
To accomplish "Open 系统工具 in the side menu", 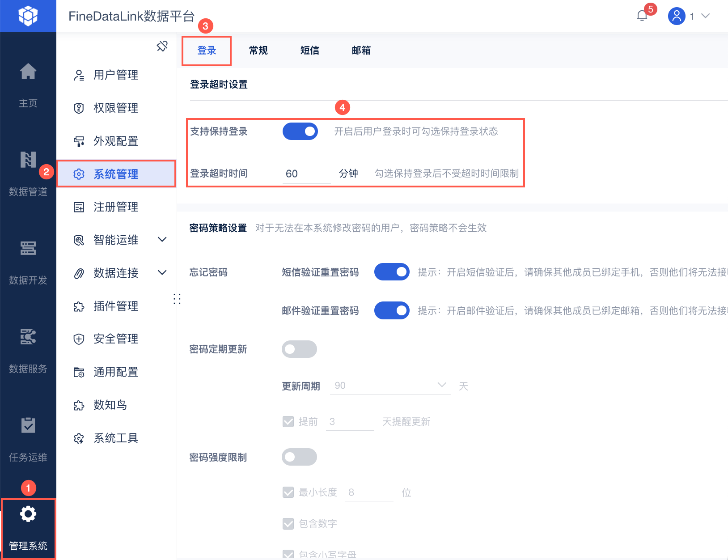I will 116,438.
